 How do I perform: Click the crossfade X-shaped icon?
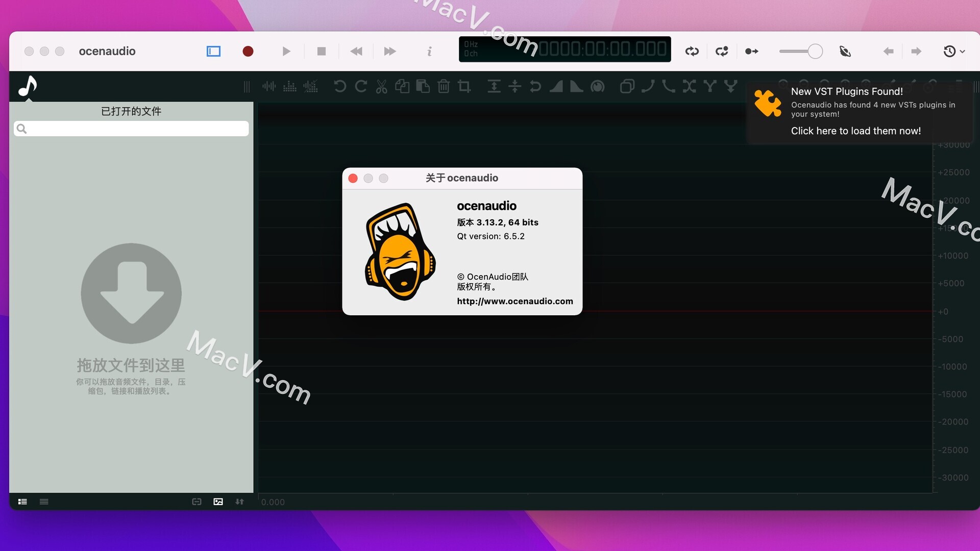pyautogui.click(x=690, y=86)
